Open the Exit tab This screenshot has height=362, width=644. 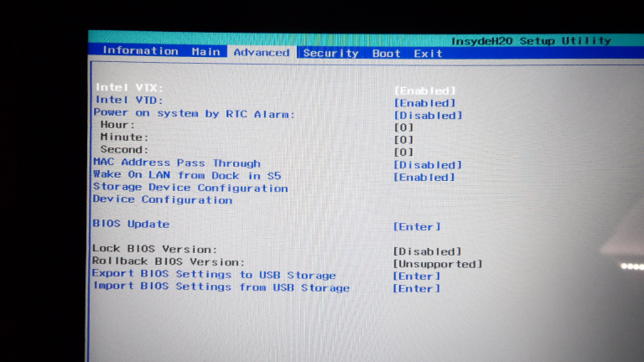(428, 54)
